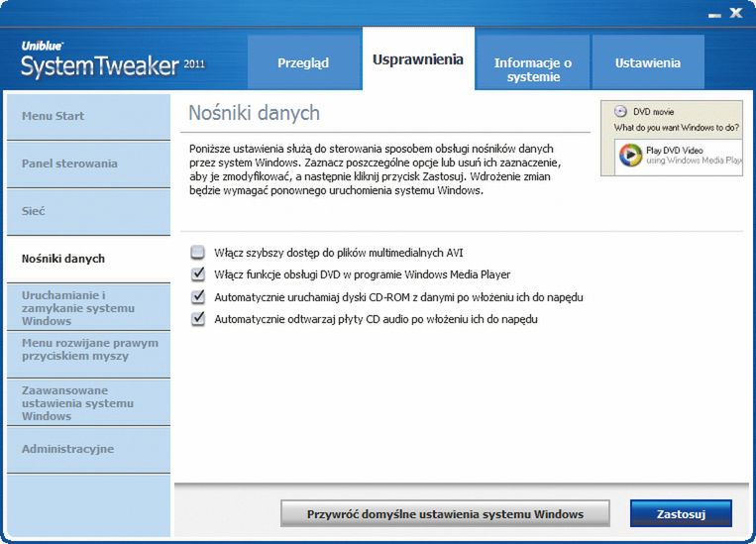Go to Sieć sidebar section
The width and height of the screenshot is (756, 544).
89,211
